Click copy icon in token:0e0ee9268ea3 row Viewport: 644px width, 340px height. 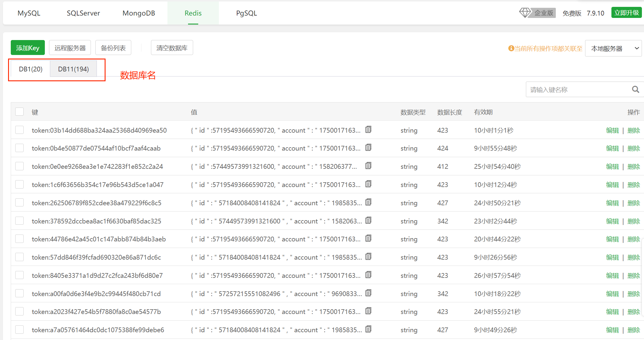point(368,166)
